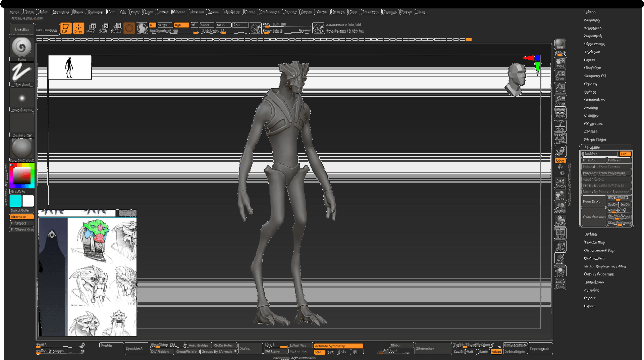Click the FillColor button
Screen dimensions: 644x360
tap(594, 160)
